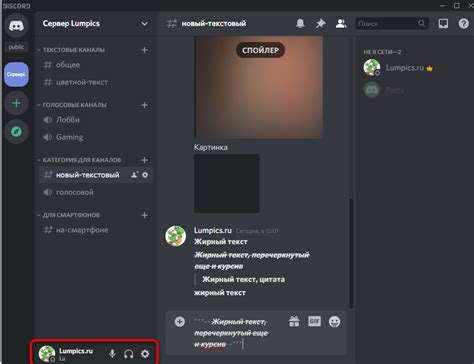Show pinned messages pin icon

(321, 23)
